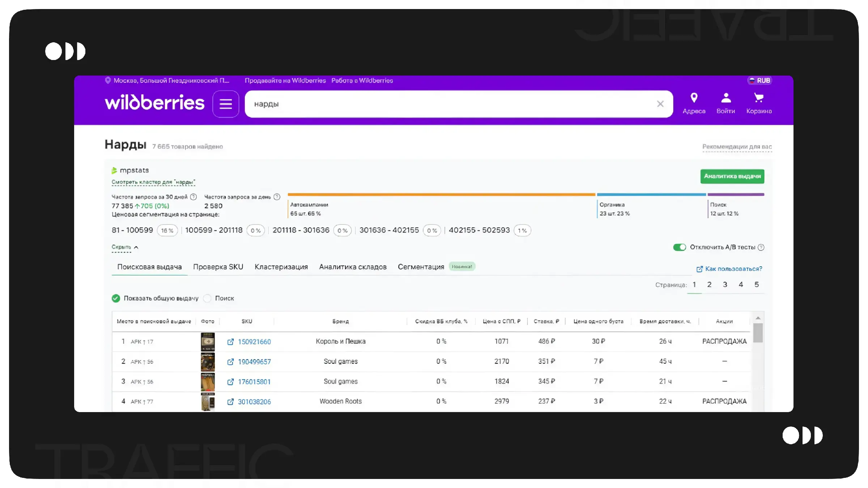Toggle the Отключить A/B тесты switch
Image resolution: width=868 pixels, height=488 pixels.
(x=679, y=247)
